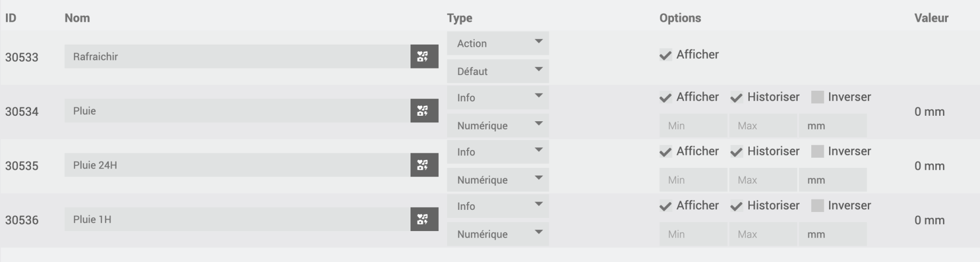Click the Max field for Pluie 24H
This screenshot has width=980, height=262.
click(763, 180)
